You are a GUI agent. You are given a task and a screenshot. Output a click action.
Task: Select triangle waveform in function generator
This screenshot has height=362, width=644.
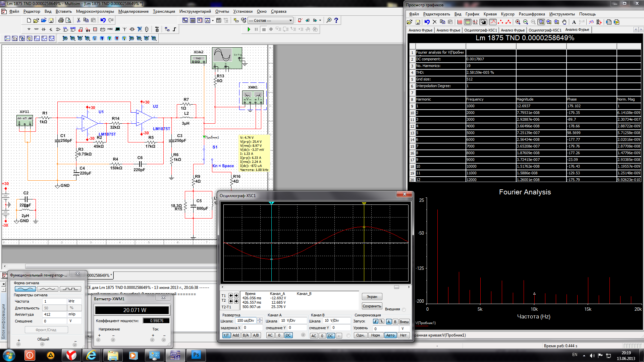click(48, 289)
